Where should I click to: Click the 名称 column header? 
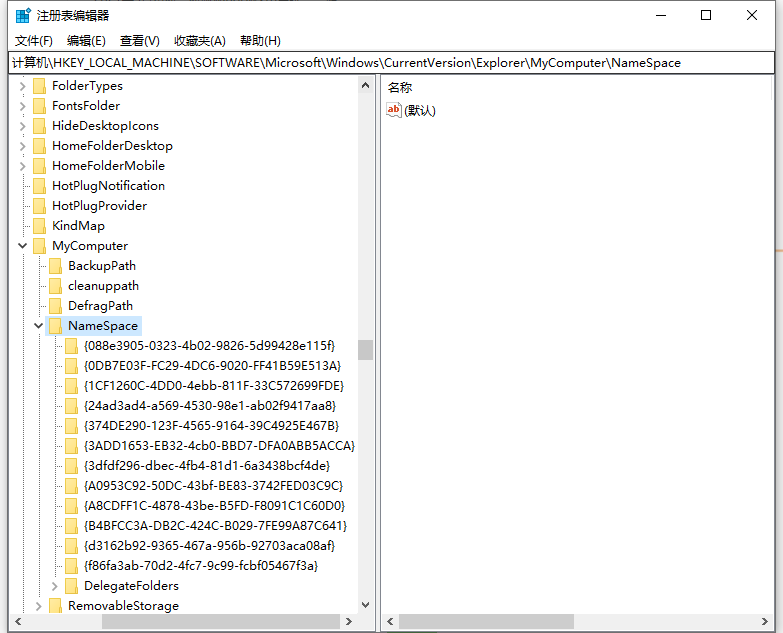tap(400, 88)
